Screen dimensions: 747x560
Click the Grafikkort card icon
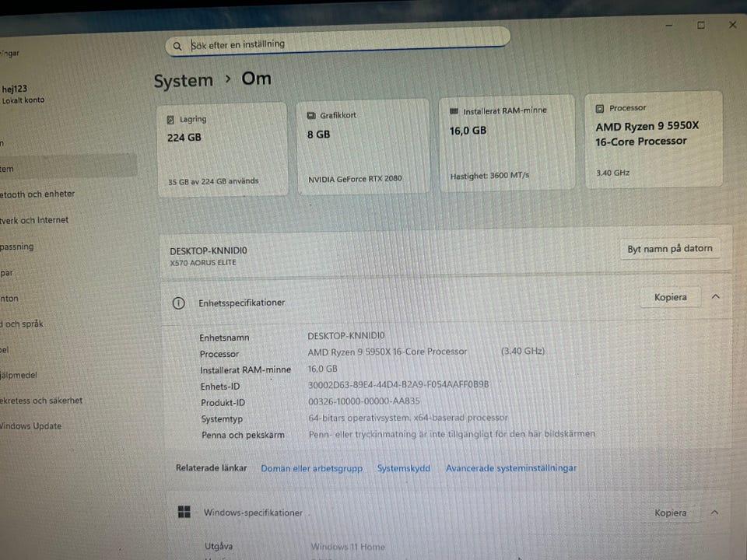pos(311,116)
